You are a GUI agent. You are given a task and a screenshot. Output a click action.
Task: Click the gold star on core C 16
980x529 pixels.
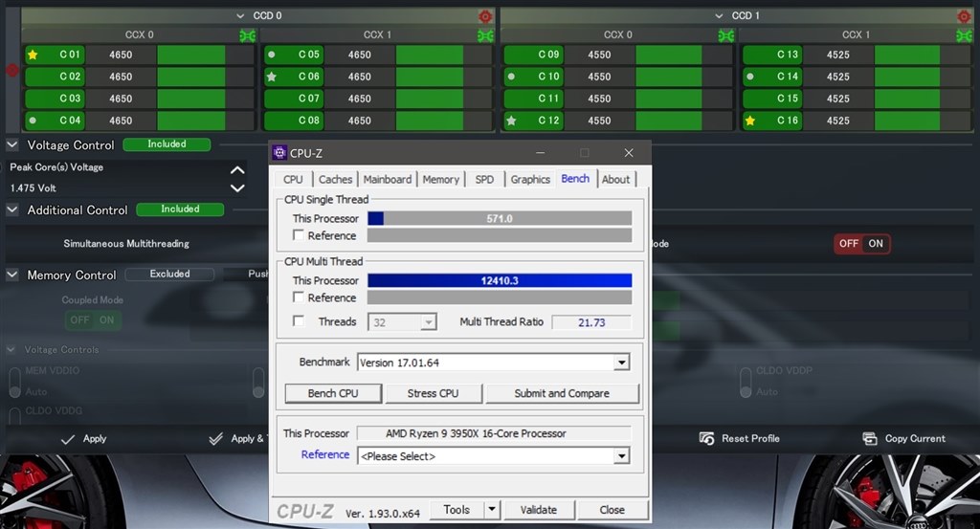750,121
